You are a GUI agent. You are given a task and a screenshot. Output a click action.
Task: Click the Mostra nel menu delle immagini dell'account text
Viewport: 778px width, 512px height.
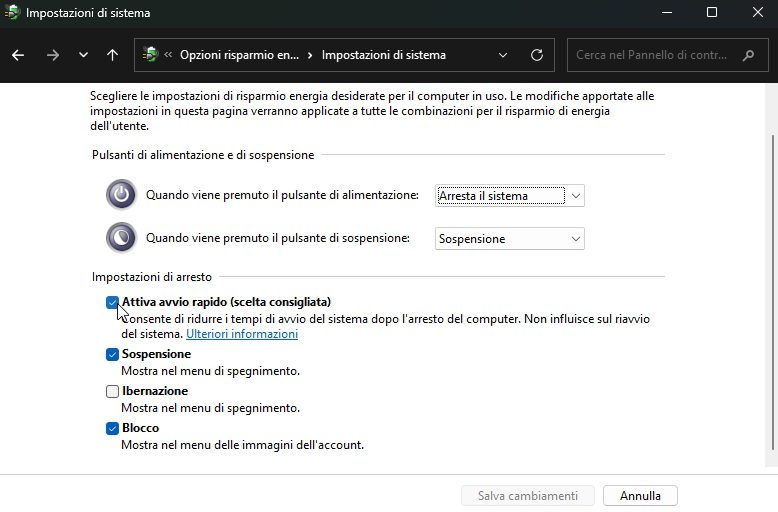point(243,445)
